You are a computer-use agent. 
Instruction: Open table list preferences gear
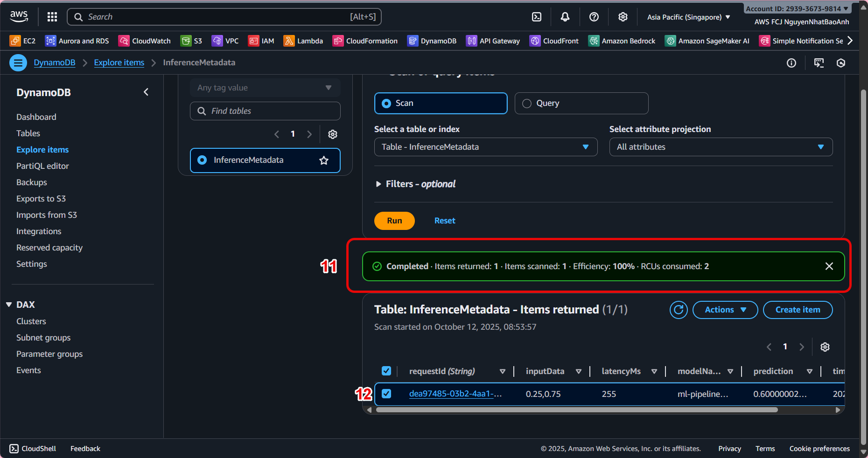point(333,134)
